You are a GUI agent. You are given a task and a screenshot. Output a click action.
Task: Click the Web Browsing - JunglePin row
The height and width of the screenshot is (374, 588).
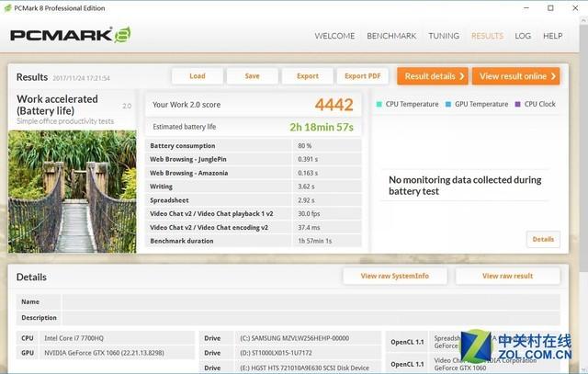point(254,159)
